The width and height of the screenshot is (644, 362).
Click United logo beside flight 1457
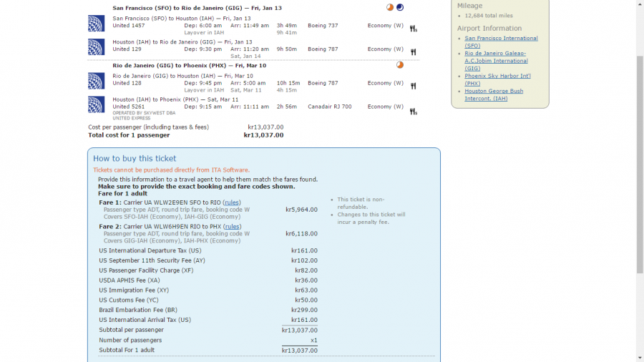96,24
